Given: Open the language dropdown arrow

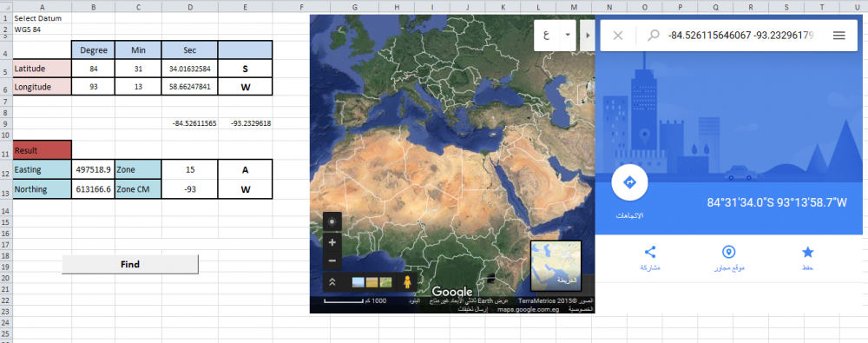Looking at the screenshot, I should pos(568,35).
